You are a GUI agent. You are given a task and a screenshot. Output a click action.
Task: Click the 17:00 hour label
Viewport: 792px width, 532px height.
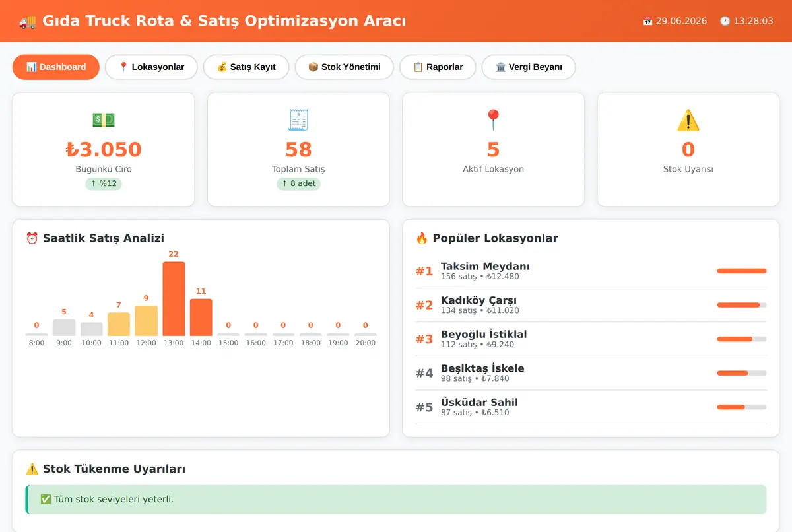point(283,343)
